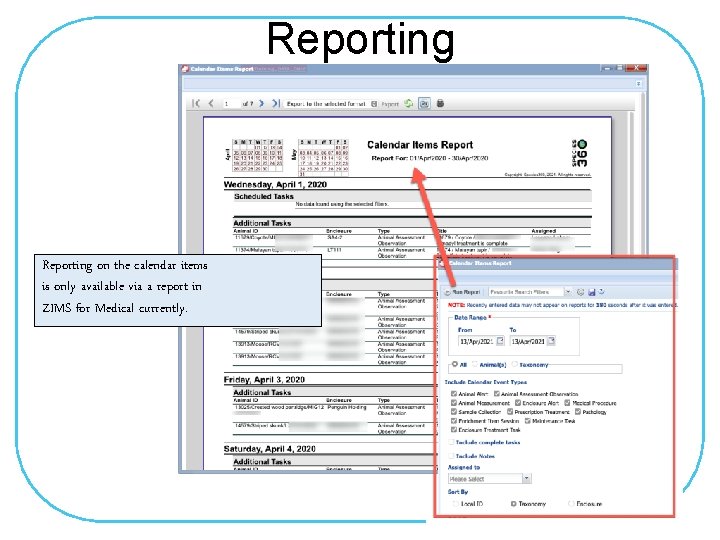Click the manage favourite filters icon
This screenshot has height=540, width=720.
click(580, 292)
